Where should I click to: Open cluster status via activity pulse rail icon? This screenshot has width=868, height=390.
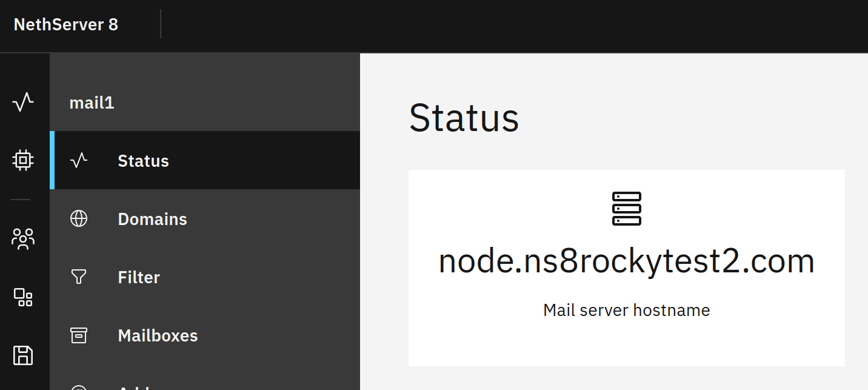pos(23,102)
